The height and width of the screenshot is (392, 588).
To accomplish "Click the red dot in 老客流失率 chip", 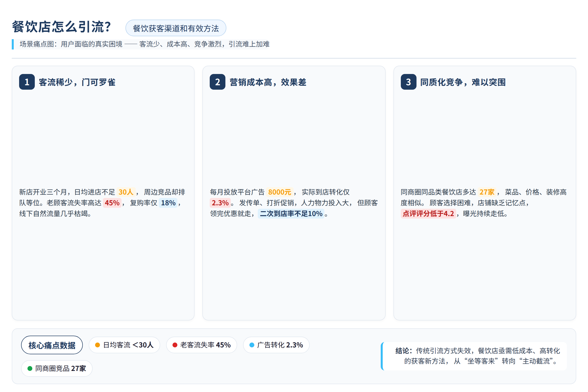I will (x=175, y=345).
